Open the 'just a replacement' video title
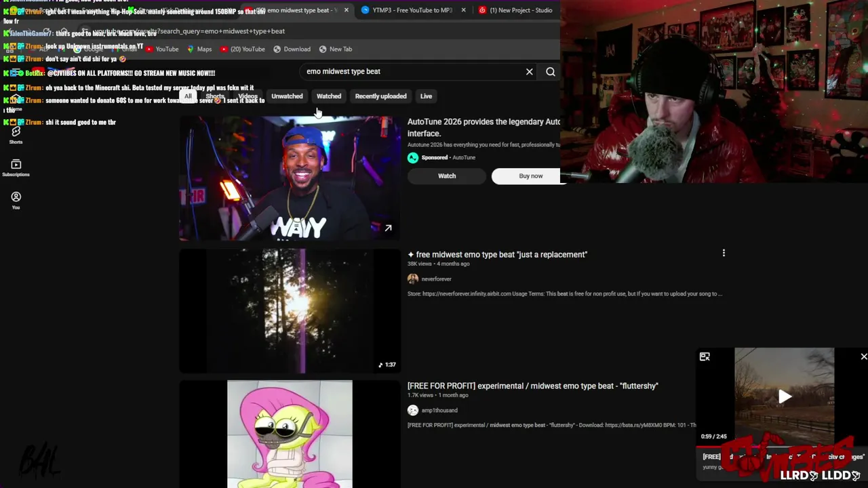Image resolution: width=868 pixels, height=488 pixels. 497,255
